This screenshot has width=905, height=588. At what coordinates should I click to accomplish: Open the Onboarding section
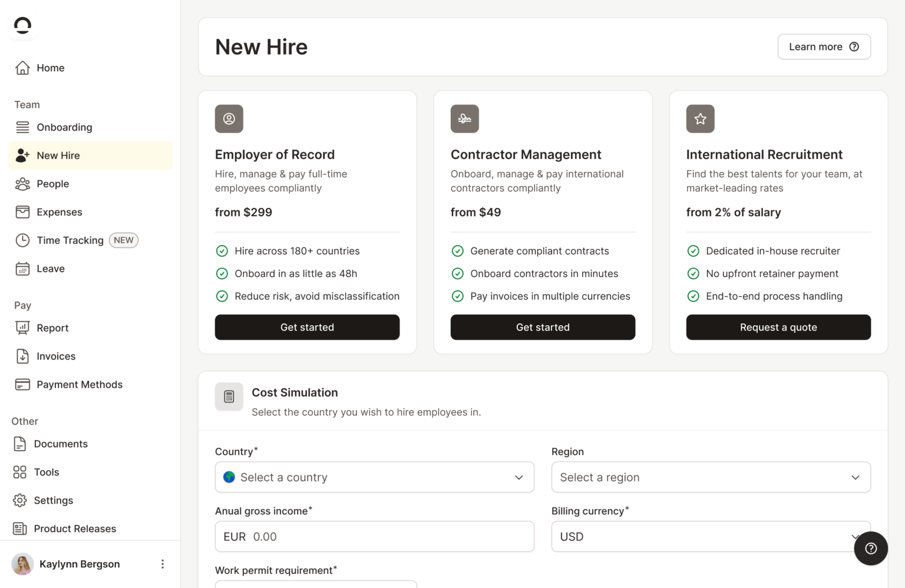(x=64, y=127)
